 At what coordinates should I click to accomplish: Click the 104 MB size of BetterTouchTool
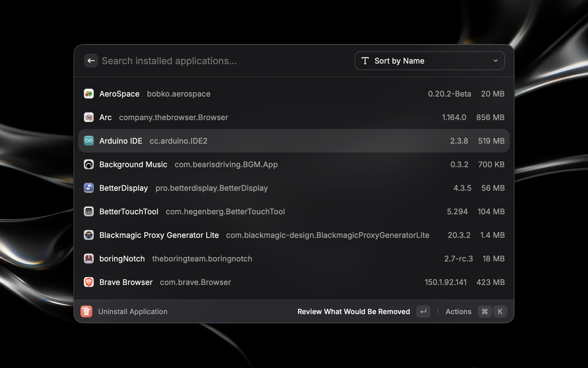[491, 211]
